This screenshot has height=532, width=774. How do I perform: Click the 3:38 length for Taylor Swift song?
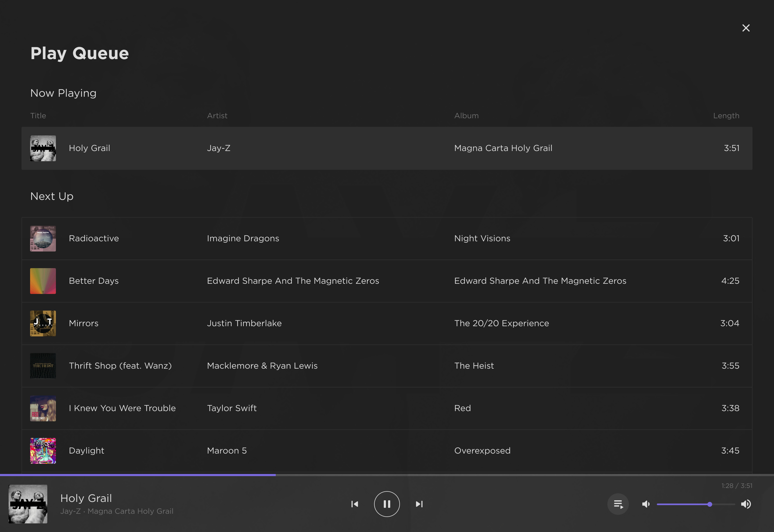tap(730, 408)
